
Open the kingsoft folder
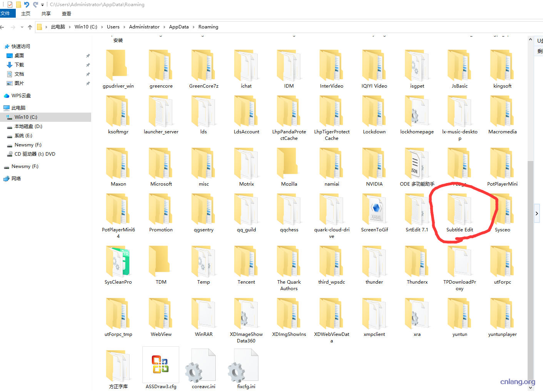(502, 69)
